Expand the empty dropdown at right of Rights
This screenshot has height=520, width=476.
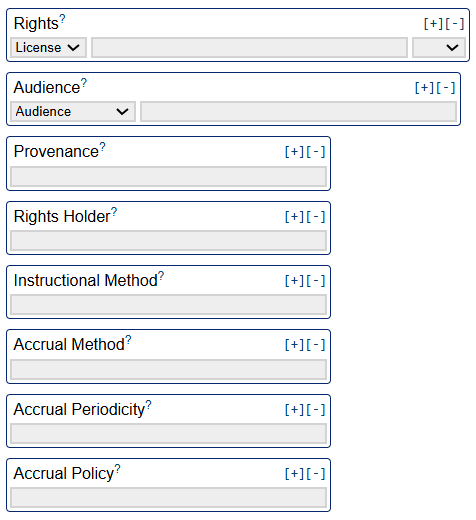[x=439, y=48]
